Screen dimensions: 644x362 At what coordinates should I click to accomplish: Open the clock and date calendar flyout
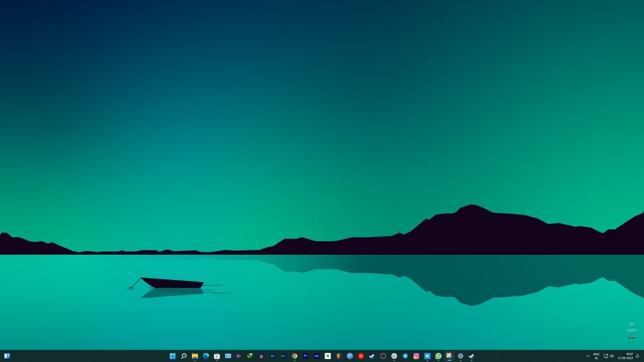tap(625, 356)
